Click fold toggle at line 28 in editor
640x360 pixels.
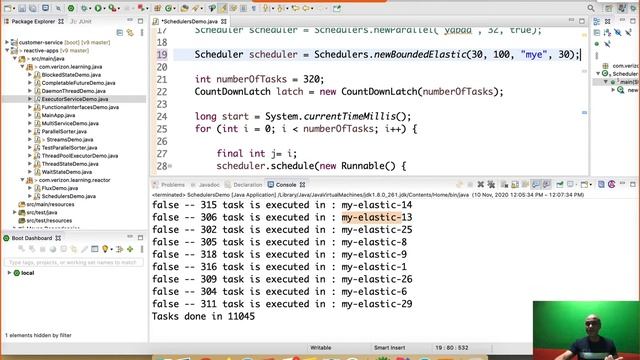coord(170,166)
